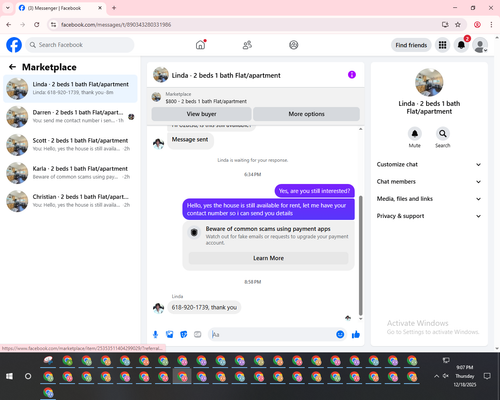Open Karla's conversation in the list
The height and width of the screenshot is (400, 500).
click(x=70, y=173)
